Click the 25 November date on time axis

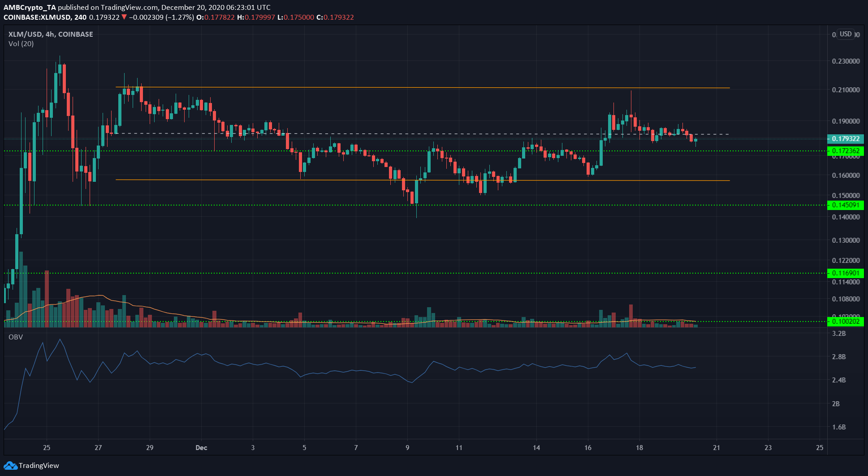click(x=47, y=448)
